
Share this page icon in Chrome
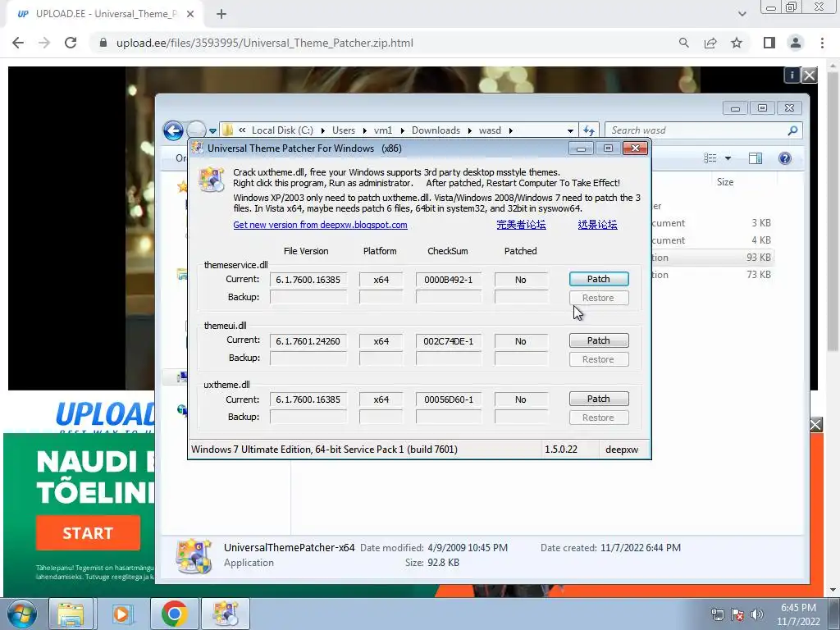(710, 43)
